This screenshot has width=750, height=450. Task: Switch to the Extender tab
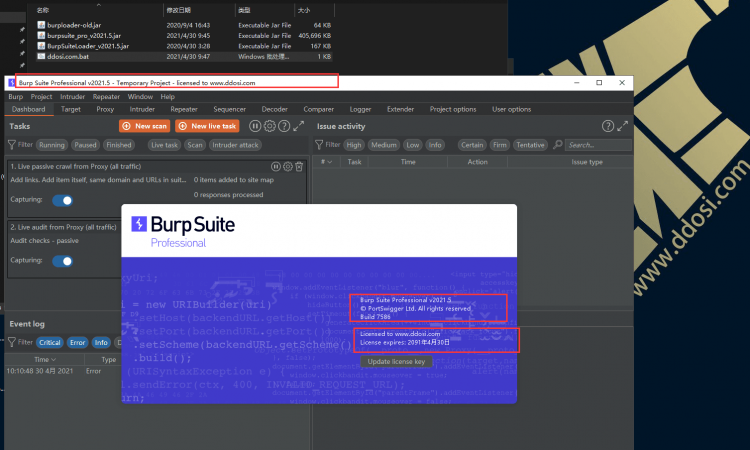point(400,109)
